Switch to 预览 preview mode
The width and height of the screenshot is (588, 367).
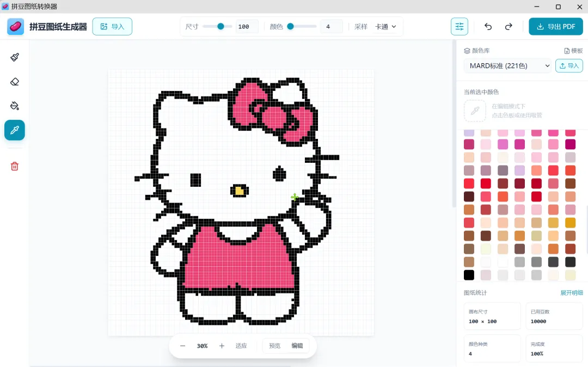(275, 346)
